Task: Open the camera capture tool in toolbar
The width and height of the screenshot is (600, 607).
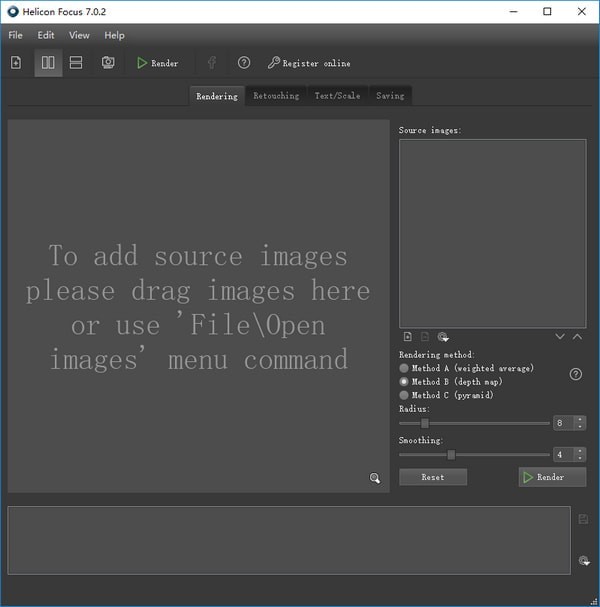Action: [107, 63]
